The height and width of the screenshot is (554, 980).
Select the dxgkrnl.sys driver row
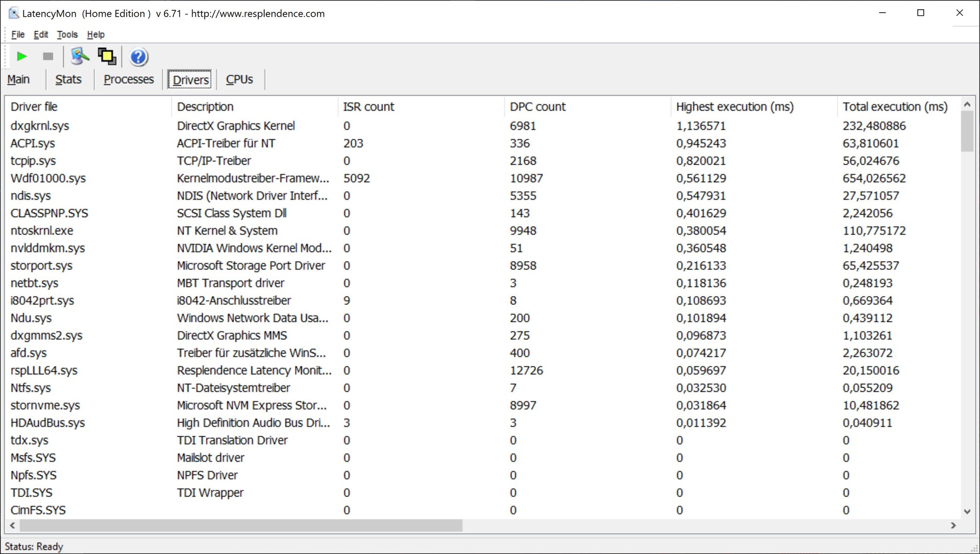[x=40, y=126]
